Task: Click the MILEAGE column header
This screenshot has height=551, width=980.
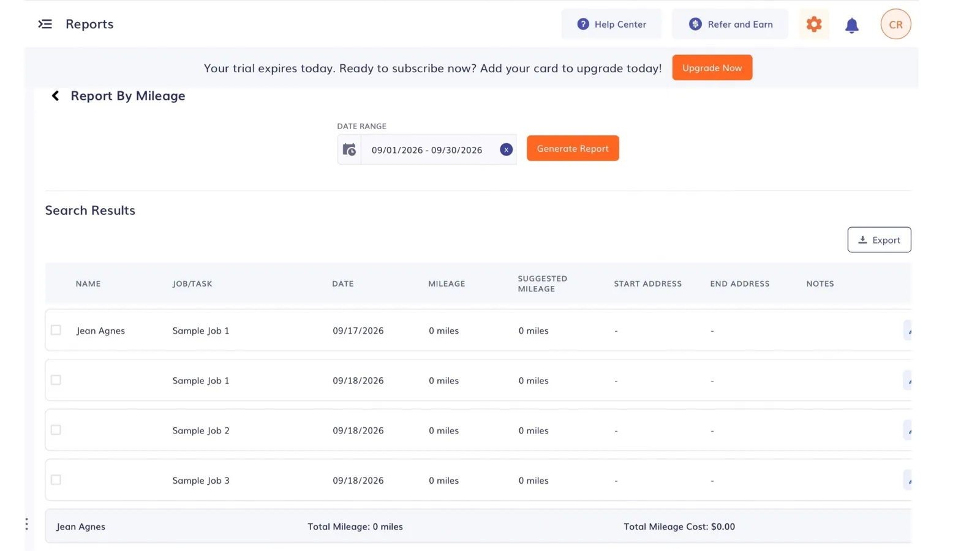Action: [447, 283]
